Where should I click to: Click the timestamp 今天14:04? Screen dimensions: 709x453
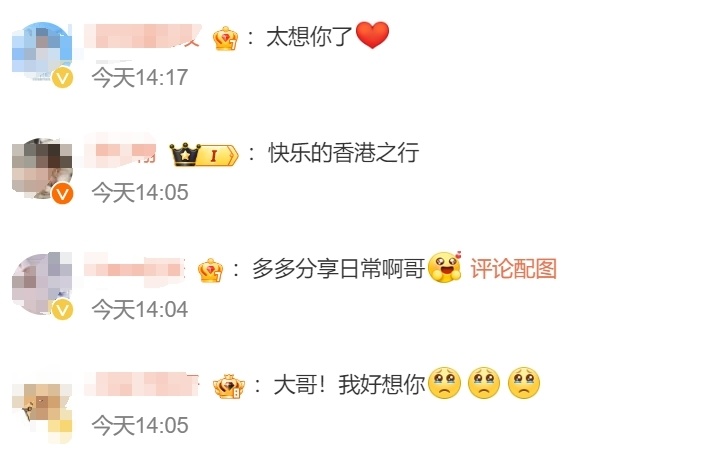pyautogui.click(x=140, y=310)
